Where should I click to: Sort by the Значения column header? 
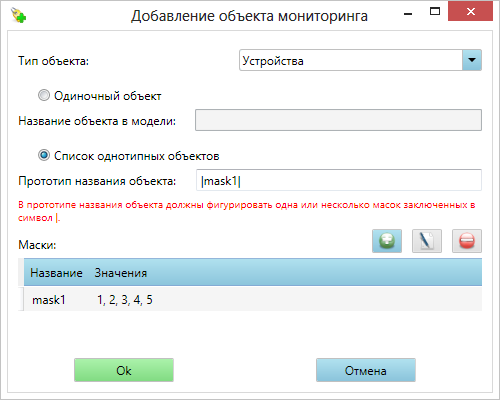(121, 273)
